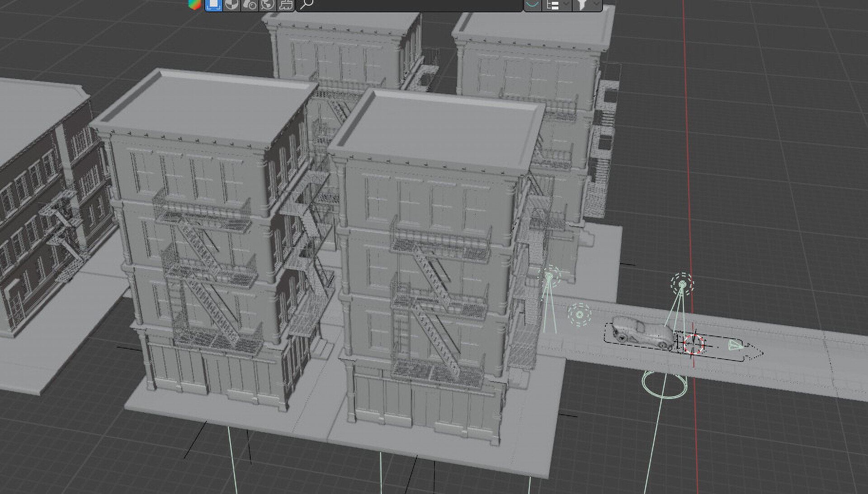Click the highlighted blue display mode icon

click(213, 5)
